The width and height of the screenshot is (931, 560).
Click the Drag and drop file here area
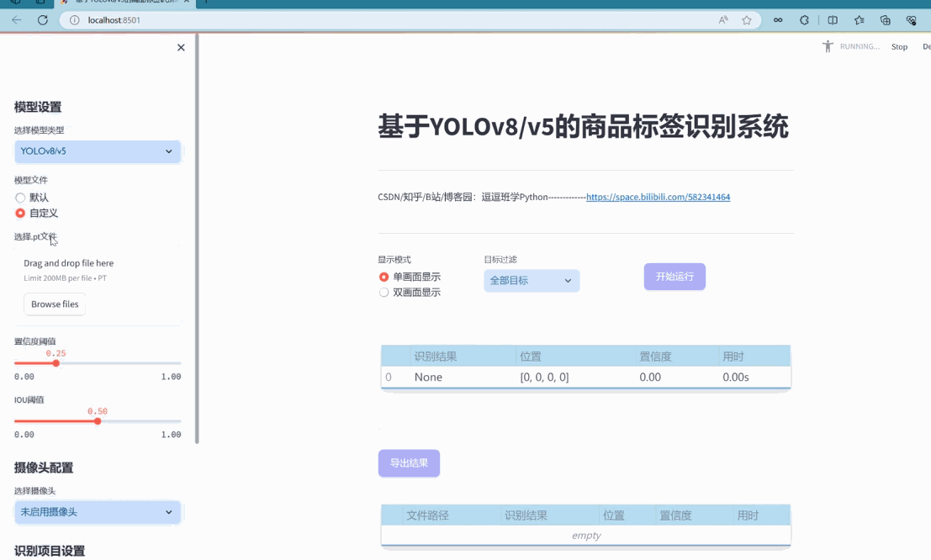click(x=98, y=288)
